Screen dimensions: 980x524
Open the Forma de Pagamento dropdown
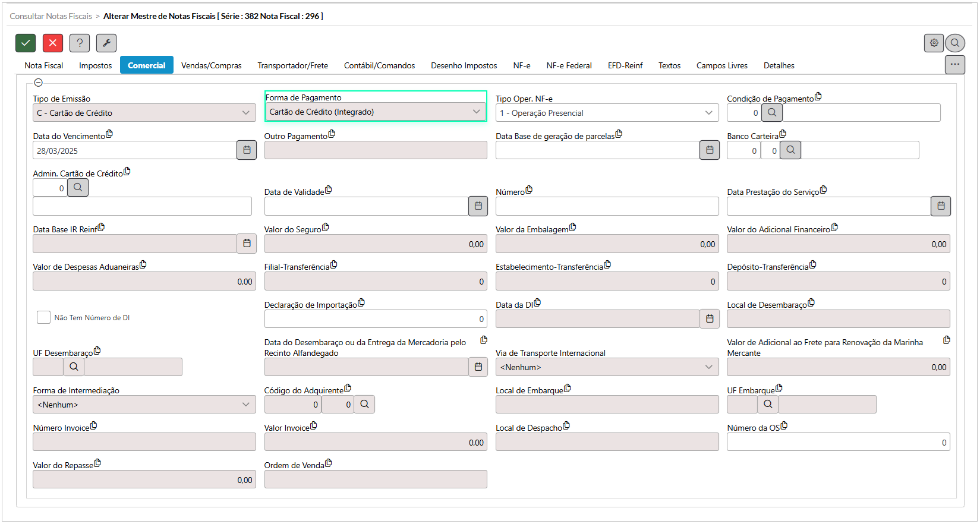click(x=375, y=112)
